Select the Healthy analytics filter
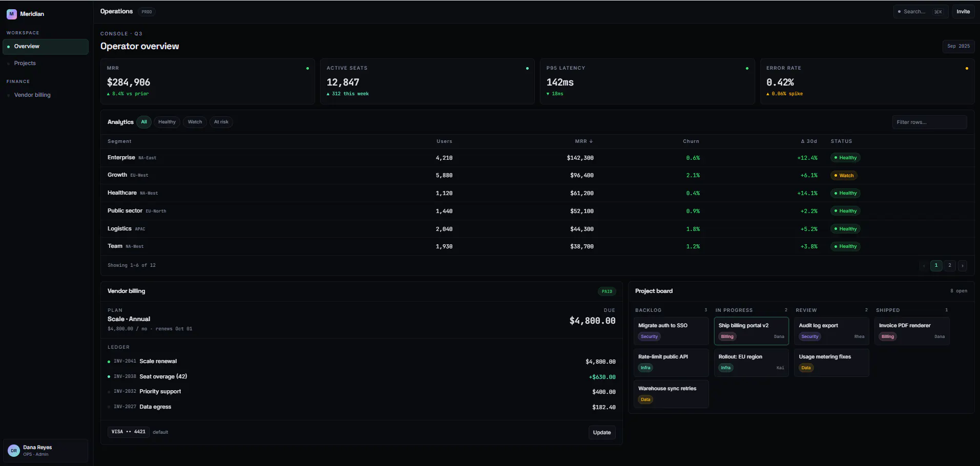This screenshot has height=466, width=980. [x=167, y=122]
